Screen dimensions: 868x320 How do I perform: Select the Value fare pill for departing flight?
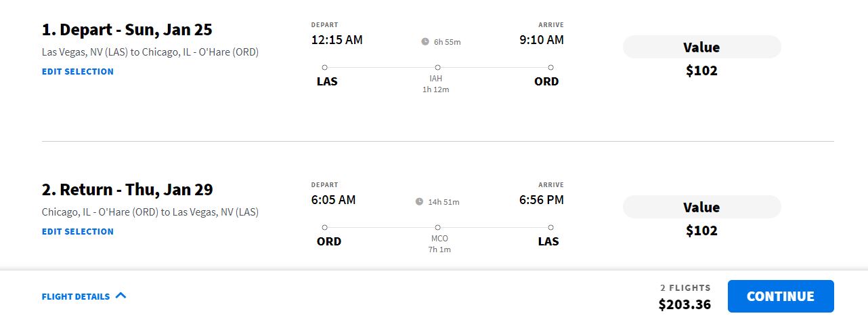pyautogui.click(x=701, y=47)
